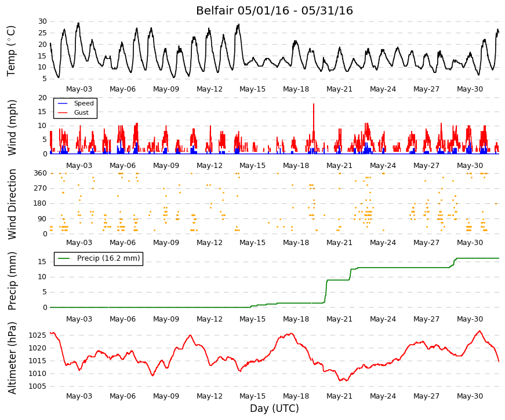Click the Day (UTC) x-axis label

point(274,408)
